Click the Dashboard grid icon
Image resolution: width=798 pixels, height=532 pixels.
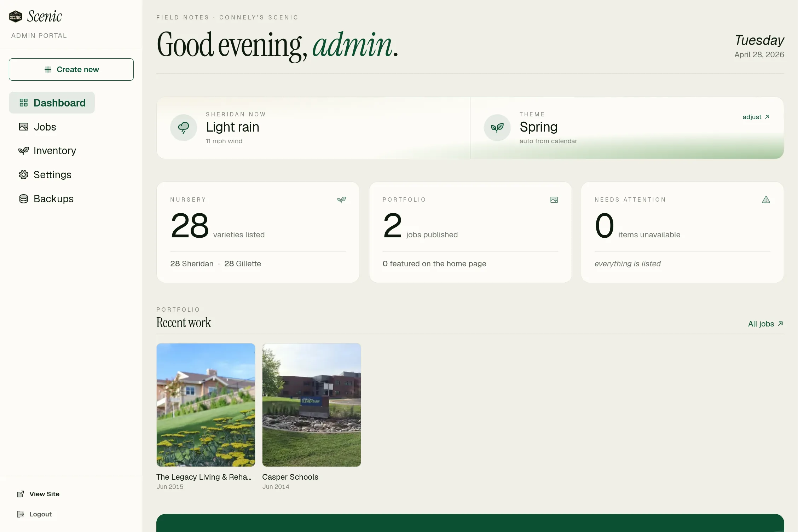pyautogui.click(x=24, y=103)
